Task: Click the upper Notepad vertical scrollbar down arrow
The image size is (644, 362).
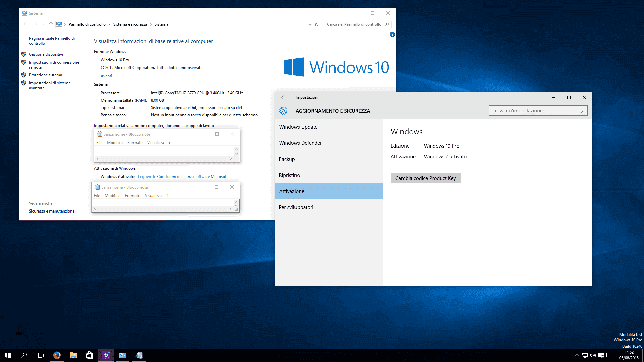Action: (x=236, y=154)
